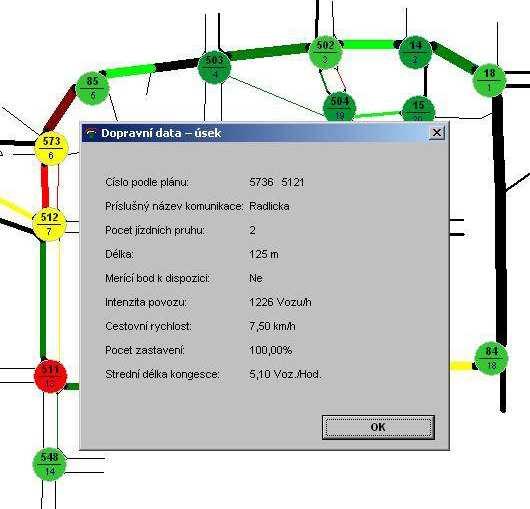Select red intersection node 511
The width and height of the screenshot is (530, 509).
[x=50, y=376]
